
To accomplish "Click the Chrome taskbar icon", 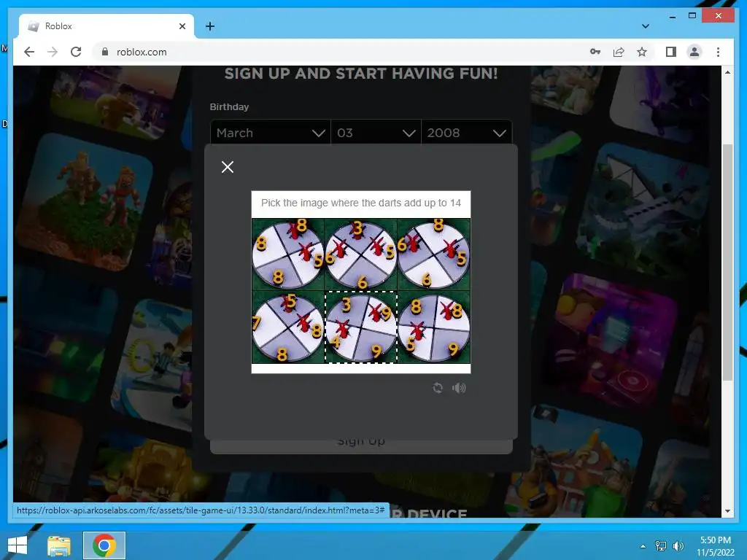I will coord(104,545).
